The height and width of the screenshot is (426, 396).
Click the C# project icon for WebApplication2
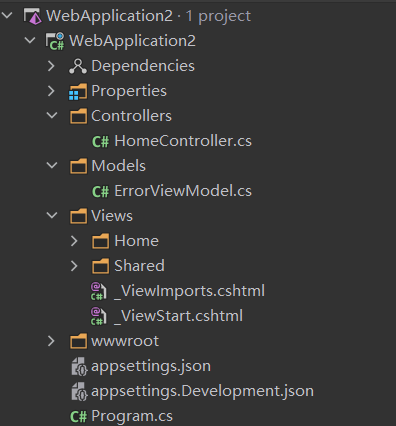tap(55, 41)
